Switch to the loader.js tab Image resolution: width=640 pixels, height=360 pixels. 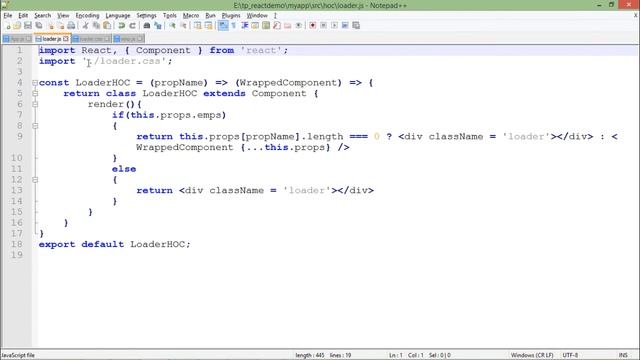[52, 39]
